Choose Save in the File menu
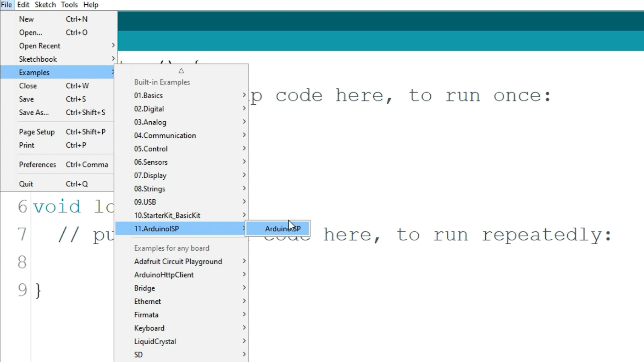Viewport: 644px width, 362px height. point(58,99)
